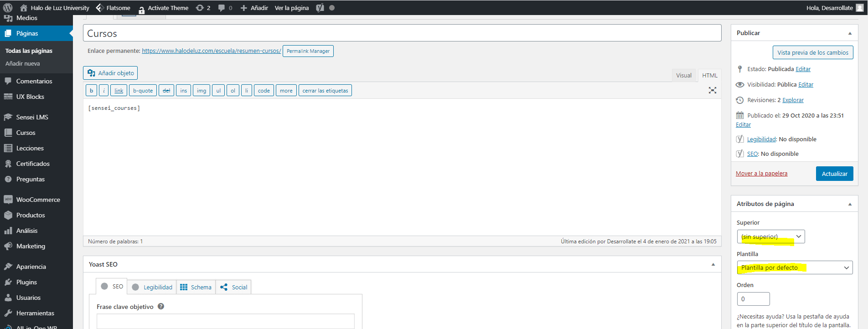Image resolution: width=868 pixels, height=329 pixels.
Task: Click the Certificados award icon in sidebar
Action: [8, 164]
